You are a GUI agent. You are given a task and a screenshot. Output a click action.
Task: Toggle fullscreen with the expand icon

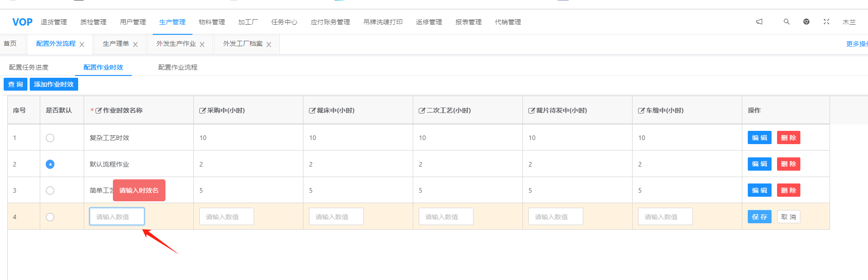(826, 22)
